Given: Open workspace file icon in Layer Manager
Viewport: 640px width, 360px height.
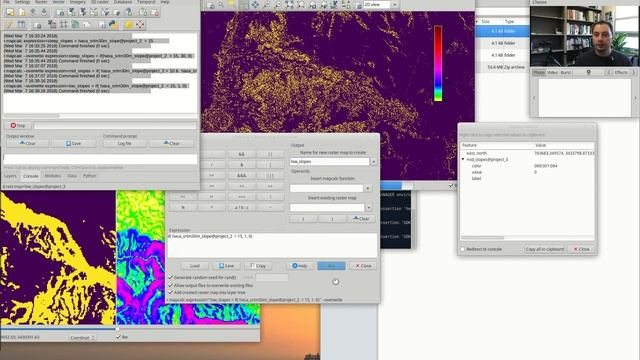Looking at the screenshot, I should (33, 13).
